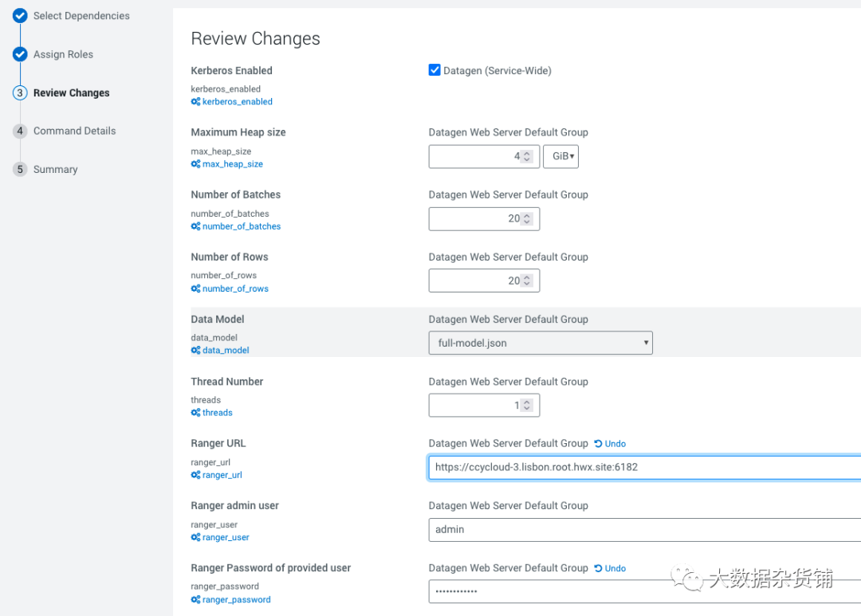Click the step 5 Summary circle
The image size is (861, 616).
pyautogui.click(x=20, y=169)
